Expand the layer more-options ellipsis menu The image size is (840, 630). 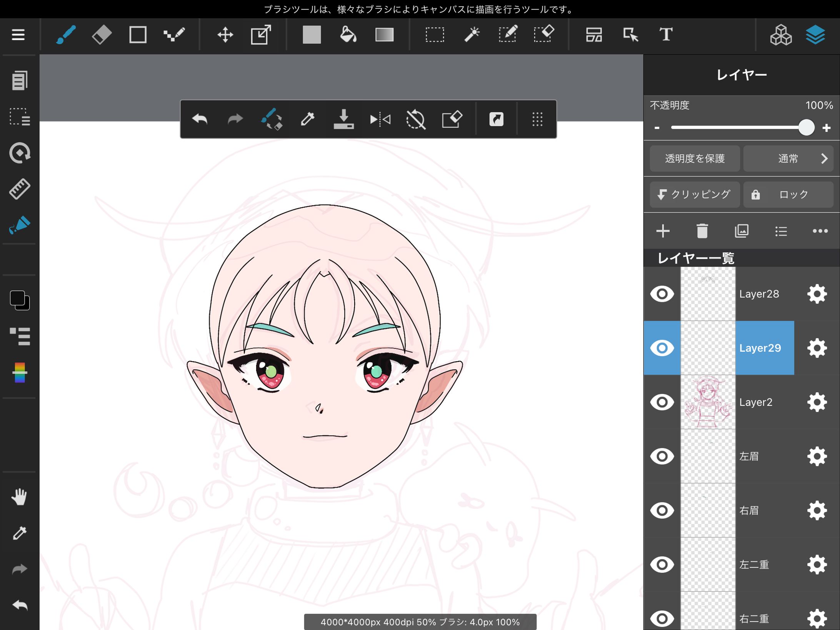click(x=820, y=231)
